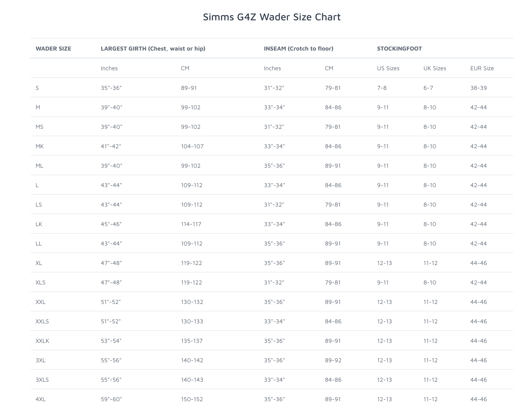Viewport: 532px width, 420px height.
Task: Select the MK wader size row label
Action: pyautogui.click(x=40, y=146)
